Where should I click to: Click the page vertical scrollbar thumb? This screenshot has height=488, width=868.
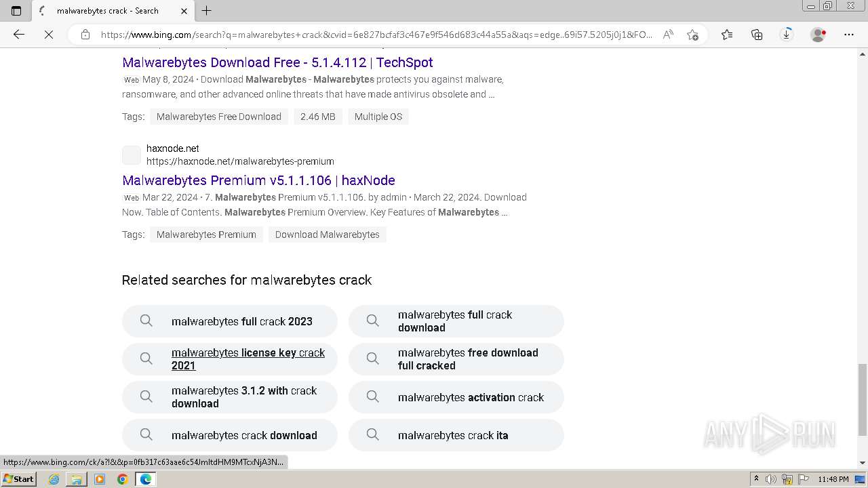coord(863,400)
